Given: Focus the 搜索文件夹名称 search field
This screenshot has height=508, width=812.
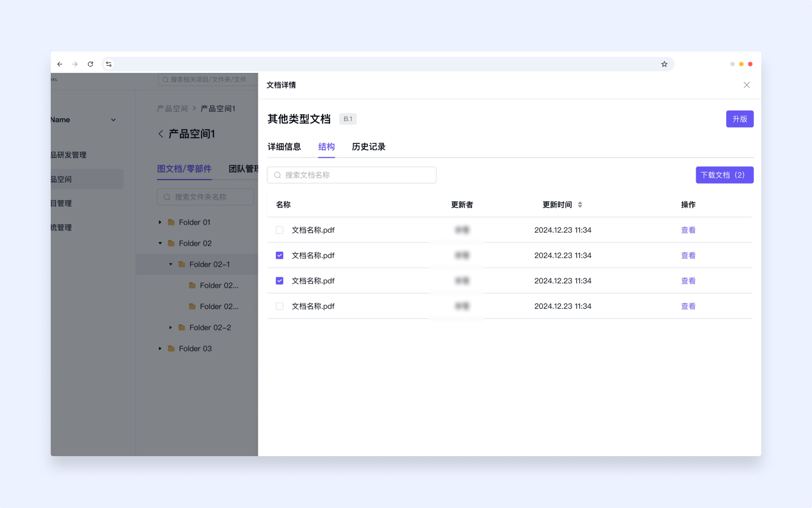Looking at the screenshot, I should (205, 197).
